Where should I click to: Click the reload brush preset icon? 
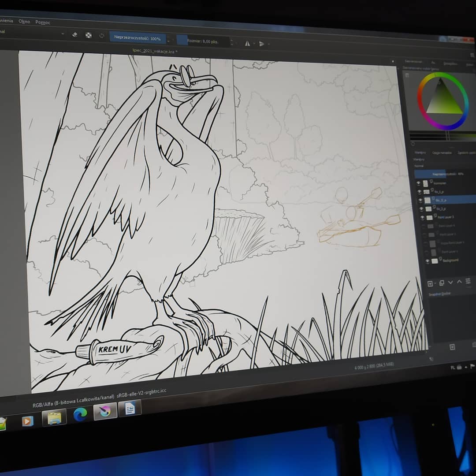[102, 36]
